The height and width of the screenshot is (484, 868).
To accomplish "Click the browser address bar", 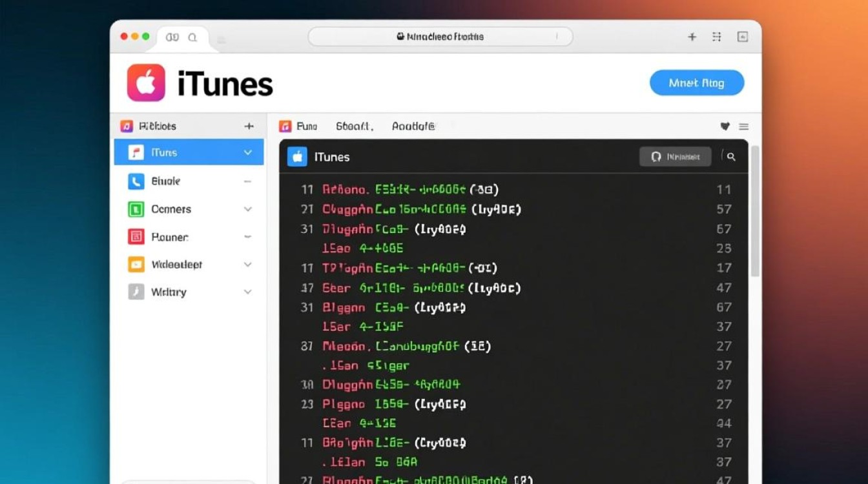I will coord(440,37).
